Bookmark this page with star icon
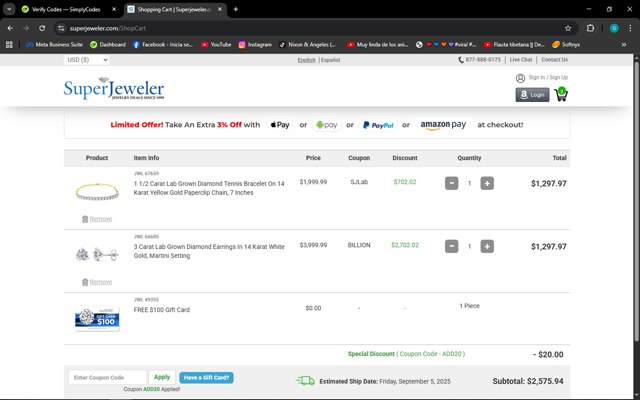Image resolution: width=640 pixels, height=400 pixels. 568,28
